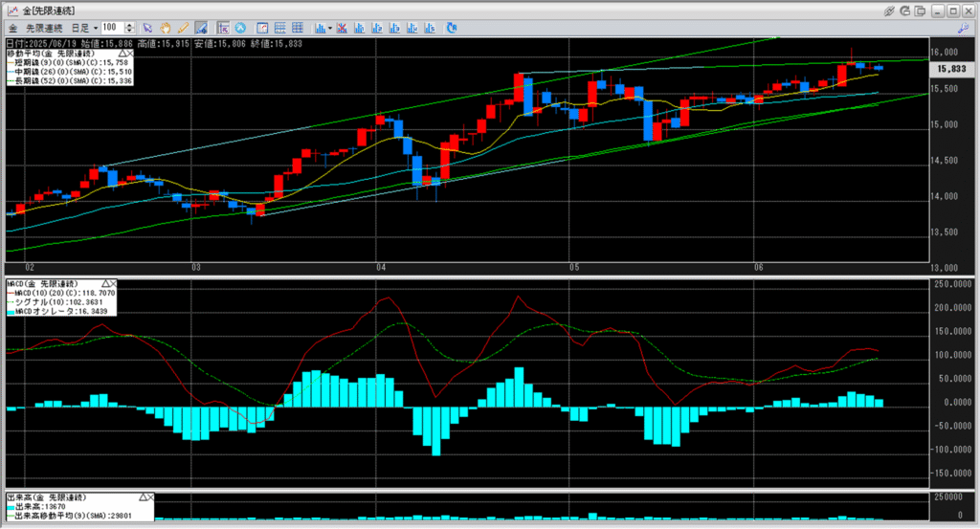Load chart preset 4
The height and width of the screenshot is (529, 980).
click(x=412, y=28)
